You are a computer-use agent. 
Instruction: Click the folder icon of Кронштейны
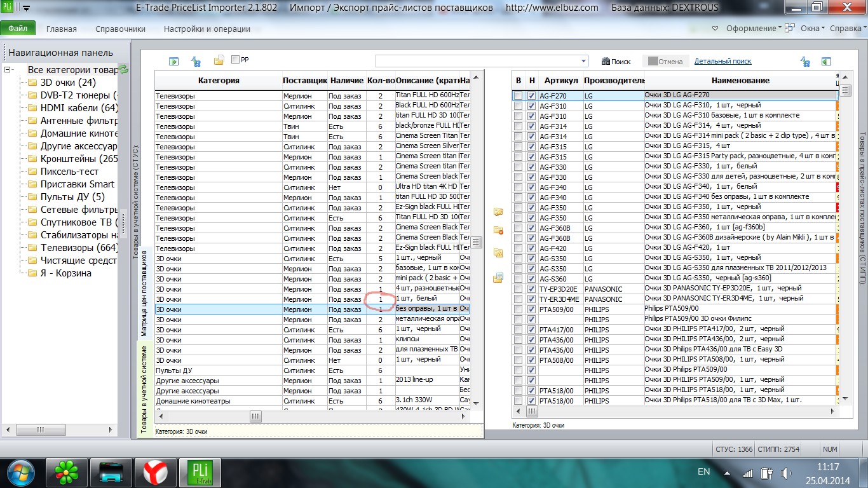click(x=32, y=159)
